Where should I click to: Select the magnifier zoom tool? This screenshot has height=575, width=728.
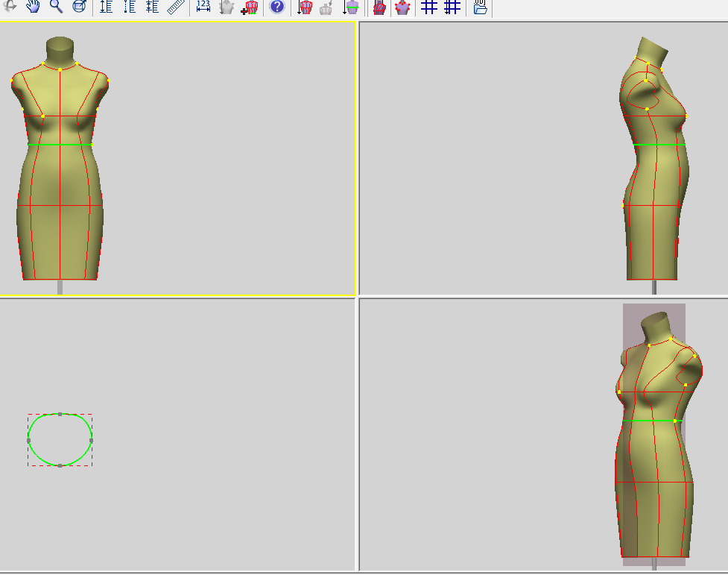coord(56,6)
